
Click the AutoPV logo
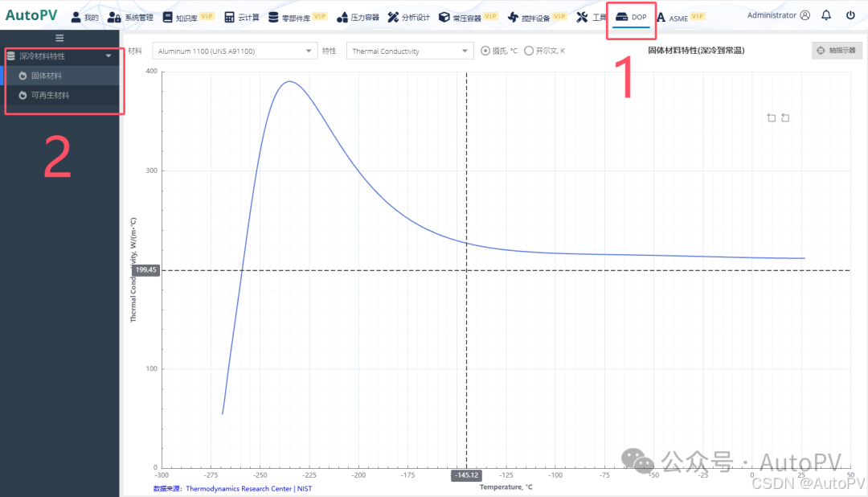pyautogui.click(x=31, y=15)
